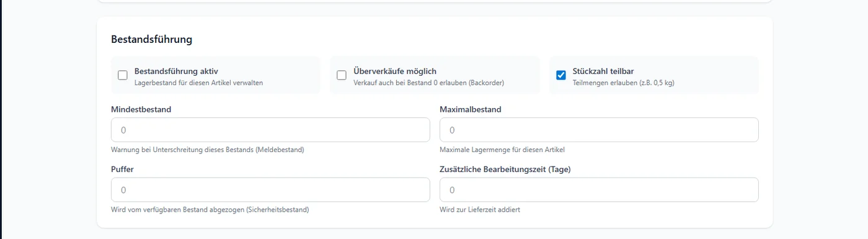This screenshot has width=868, height=239.
Task: Focus the Mindestbestand input field
Action: (270, 130)
